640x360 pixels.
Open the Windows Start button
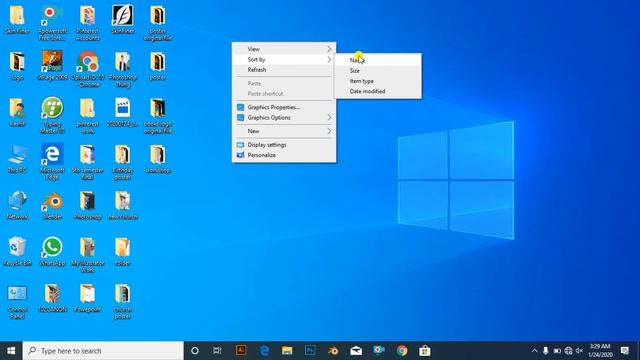pyautogui.click(x=11, y=351)
